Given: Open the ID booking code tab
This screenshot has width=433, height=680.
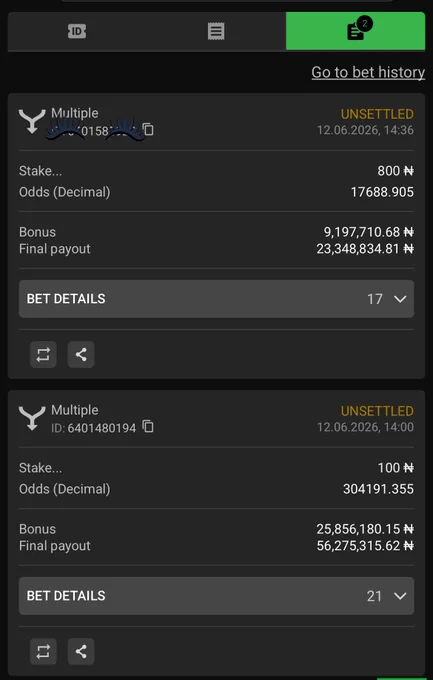Looking at the screenshot, I should (x=77, y=31).
